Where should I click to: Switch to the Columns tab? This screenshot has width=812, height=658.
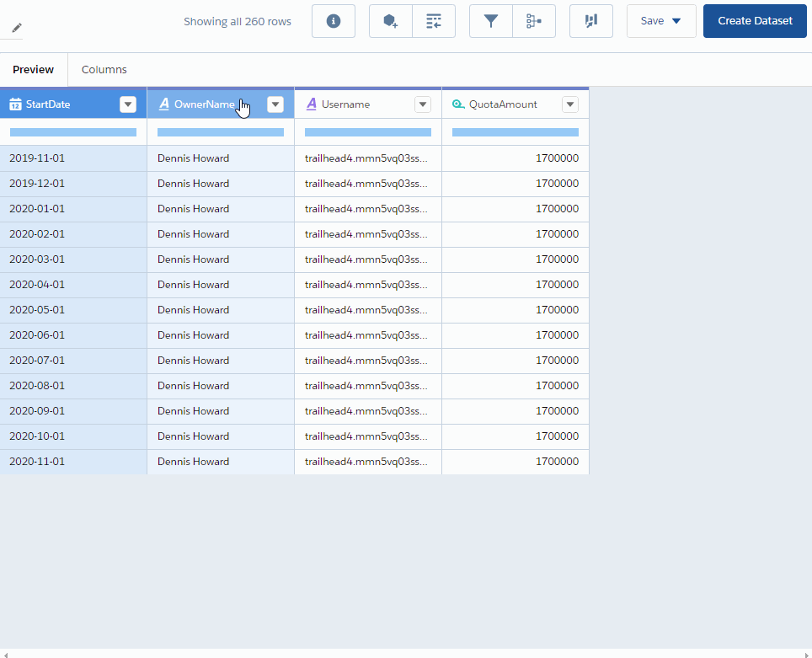(x=104, y=69)
